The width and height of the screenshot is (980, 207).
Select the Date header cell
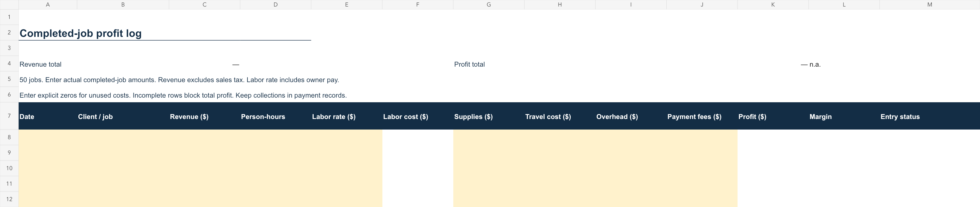coord(48,117)
